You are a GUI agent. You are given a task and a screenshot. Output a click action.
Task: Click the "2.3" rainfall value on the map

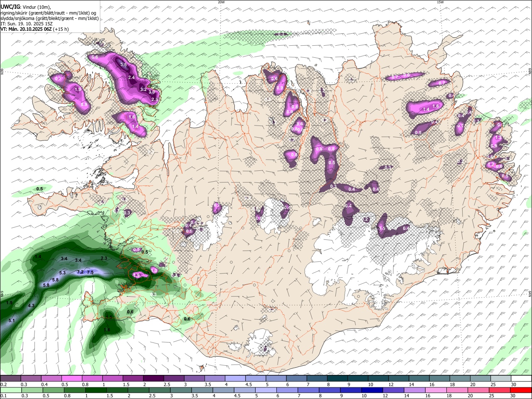104,258
